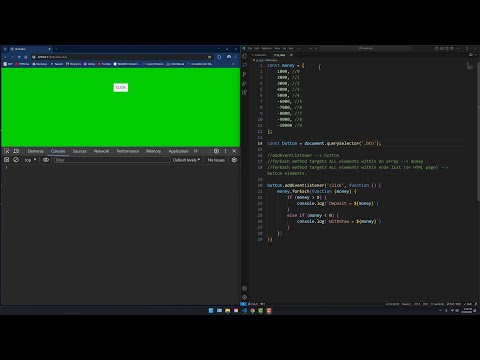
Task: Expand the VS Code menu overflow ellipsis
Action: coord(298,48)
